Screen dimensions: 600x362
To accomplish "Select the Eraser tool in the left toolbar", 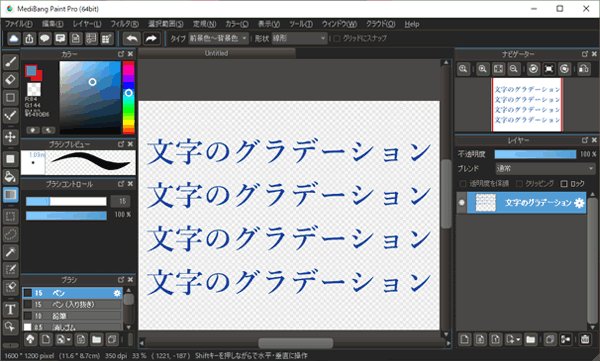I will tap(10, 80).
